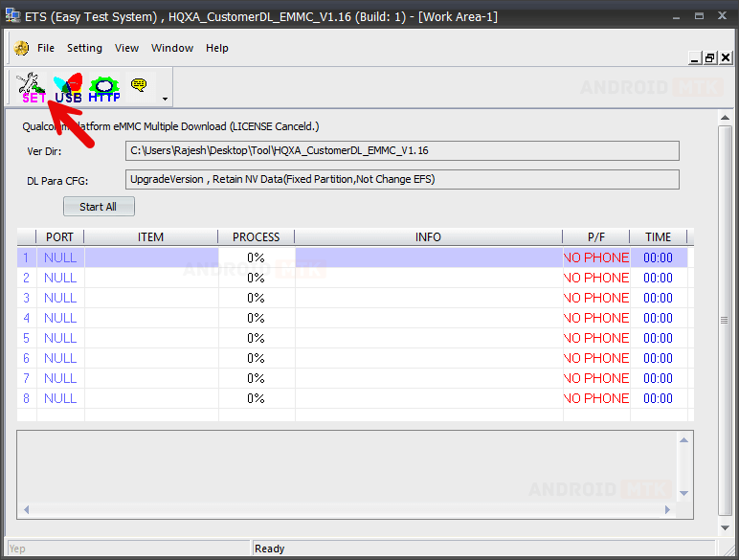Click the HTTP toolbar icon

coord(104,87)
